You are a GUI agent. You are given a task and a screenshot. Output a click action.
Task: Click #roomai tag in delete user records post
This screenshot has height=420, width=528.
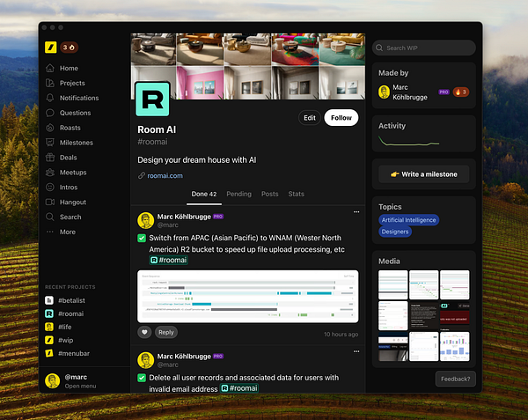239,388
